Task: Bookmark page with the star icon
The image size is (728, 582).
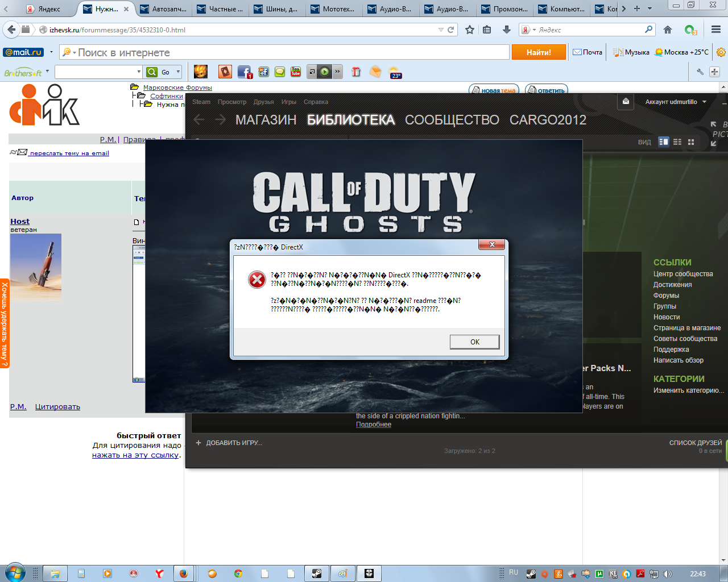Action: pyautogui.click(x=470, y=30)
